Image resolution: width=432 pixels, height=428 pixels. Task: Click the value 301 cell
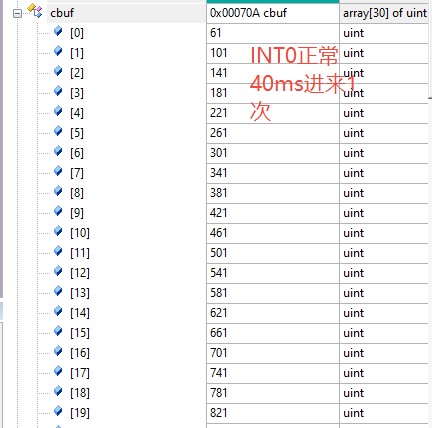pos(273,153)
